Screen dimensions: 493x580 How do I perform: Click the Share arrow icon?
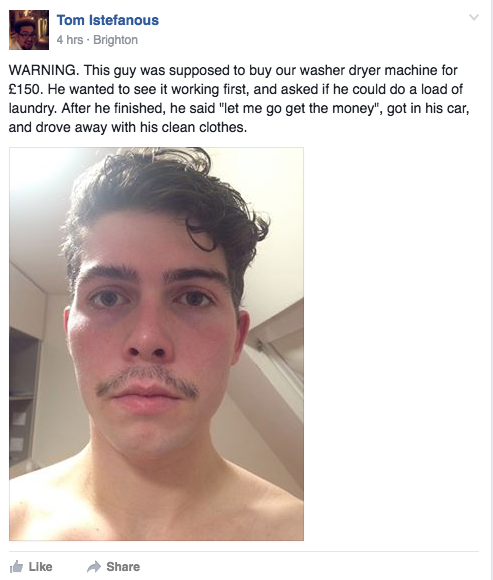click(94, 566)
